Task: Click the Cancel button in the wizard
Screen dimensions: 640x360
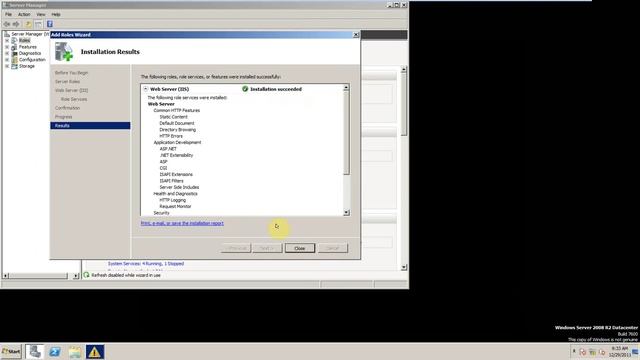Action: 333,248
